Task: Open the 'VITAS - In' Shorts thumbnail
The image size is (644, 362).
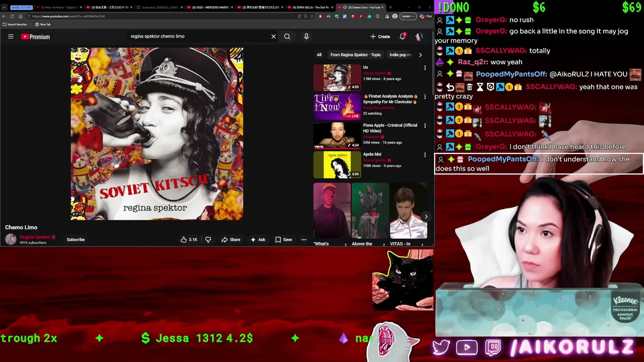Action: point(409,211)
